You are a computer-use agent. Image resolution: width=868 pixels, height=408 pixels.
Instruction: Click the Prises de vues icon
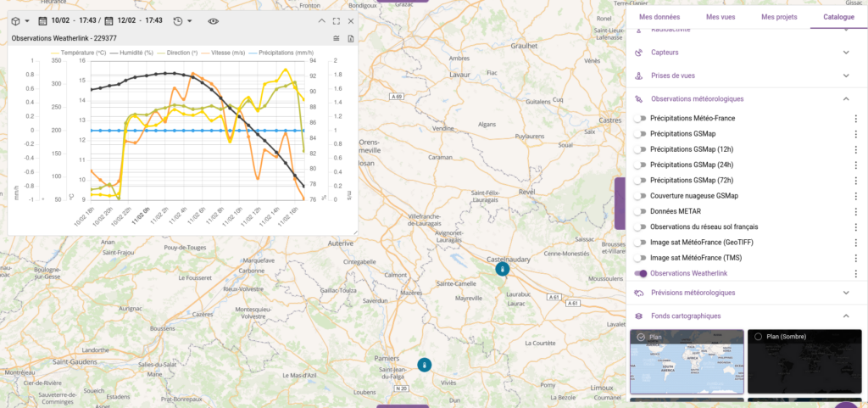click(x=638, y=75)
